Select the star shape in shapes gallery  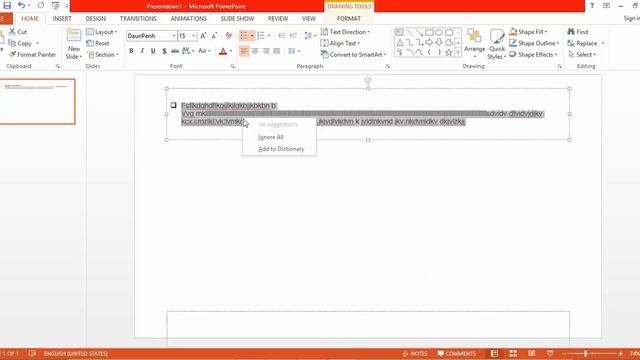point(449,52)
